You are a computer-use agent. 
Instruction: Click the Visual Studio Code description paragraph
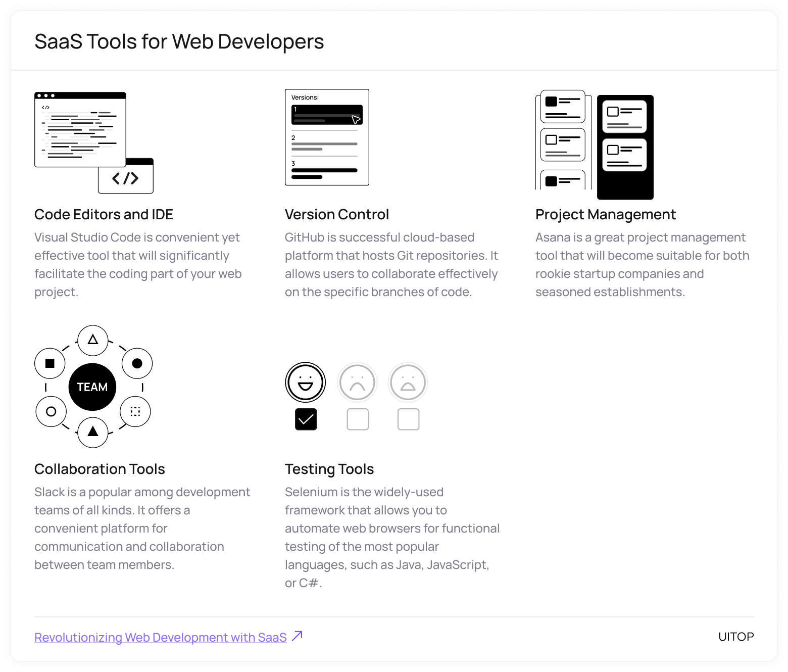coord(138,265)
